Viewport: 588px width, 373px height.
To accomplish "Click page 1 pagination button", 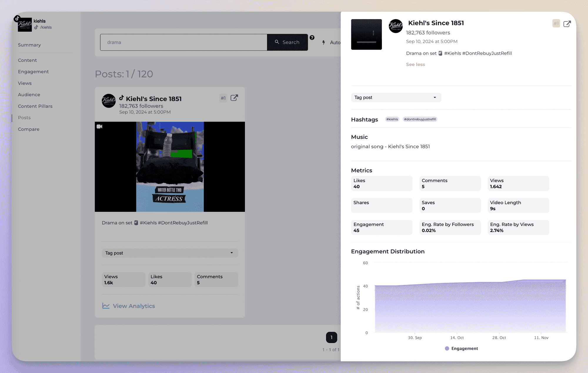I will click(x=331, y=337).
